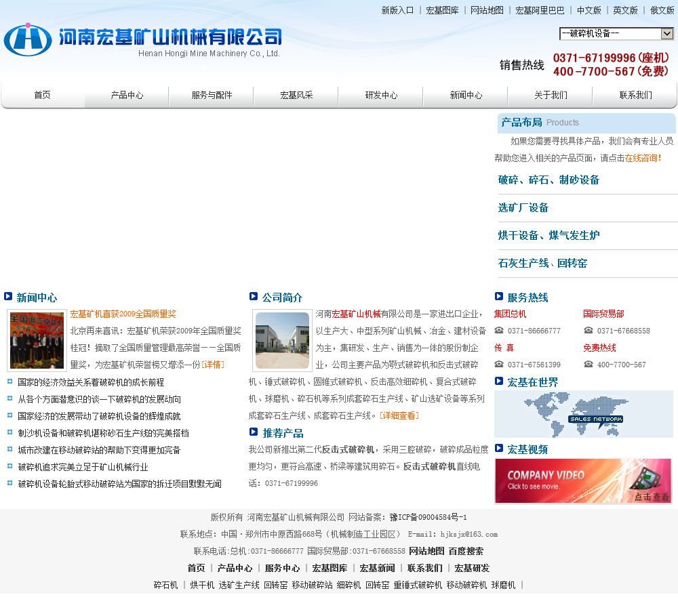Screen dimensions: 678x616
Task: Click [详情] news detail link
Action: tap(213, 365)
